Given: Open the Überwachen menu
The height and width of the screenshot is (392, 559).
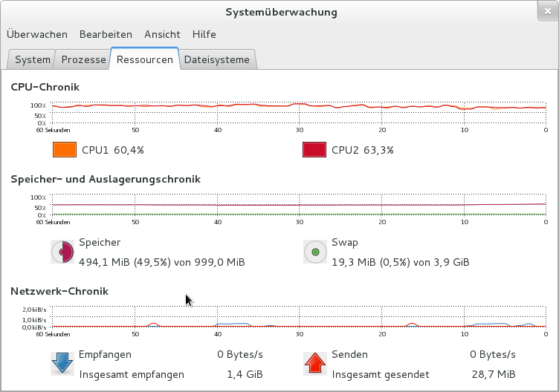Looking at the screenshot, I should 37,34.
